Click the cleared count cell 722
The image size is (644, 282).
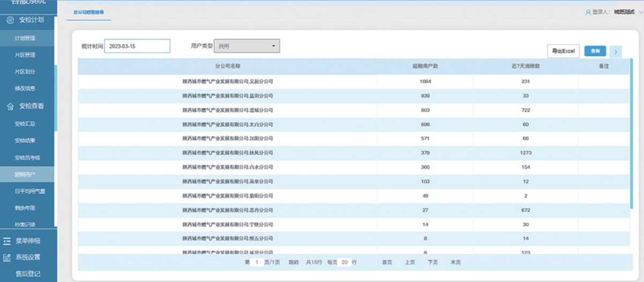click(x=526, y=110)
